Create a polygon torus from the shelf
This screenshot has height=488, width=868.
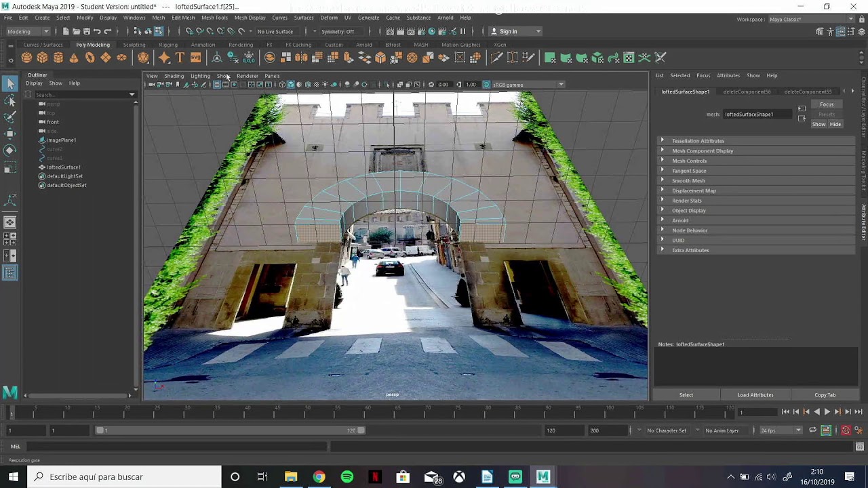click(x=90, y=58)
